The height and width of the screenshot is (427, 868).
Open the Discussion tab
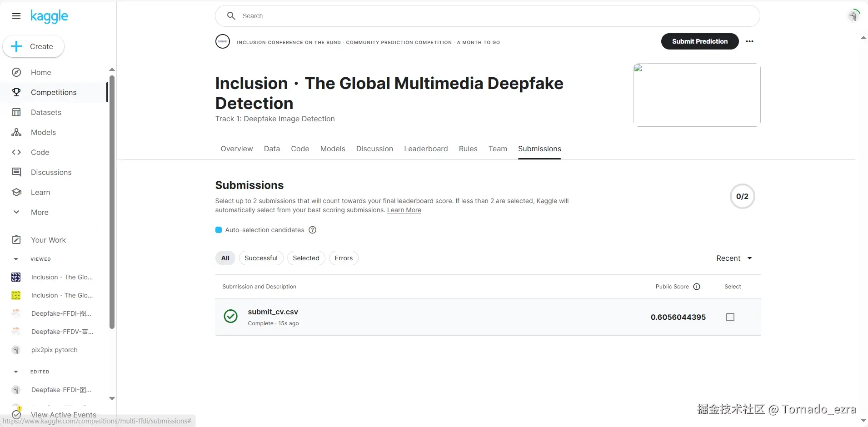(374, 149)
